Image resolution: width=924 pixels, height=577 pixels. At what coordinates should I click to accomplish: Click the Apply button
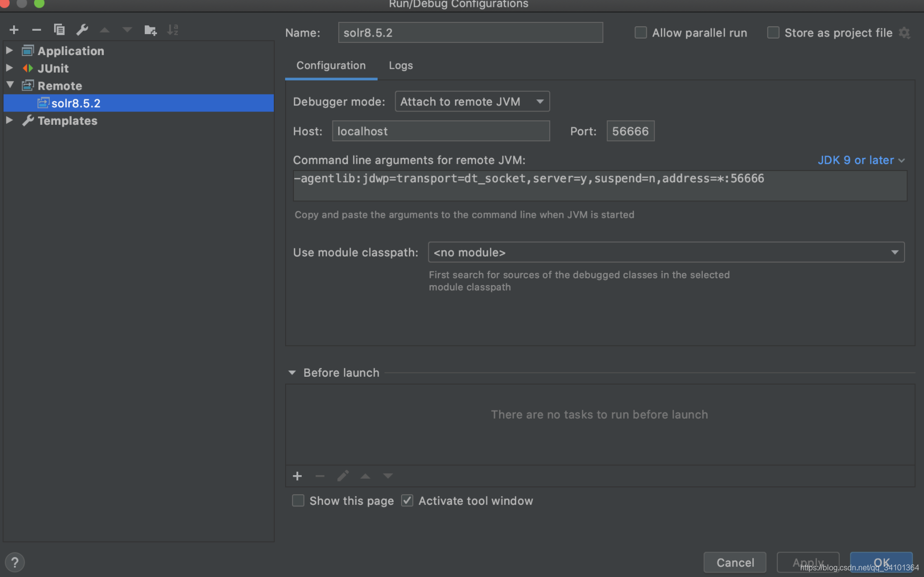(x=808, y=562)
